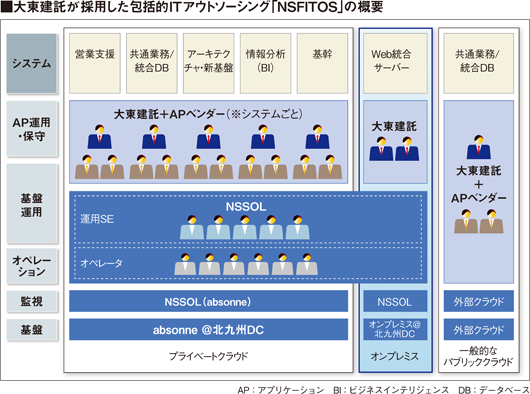Click the オンプレミス@北九州DC box
This screenshot has height=394, width=530.
pyautogui.click(x=395, y=329)
